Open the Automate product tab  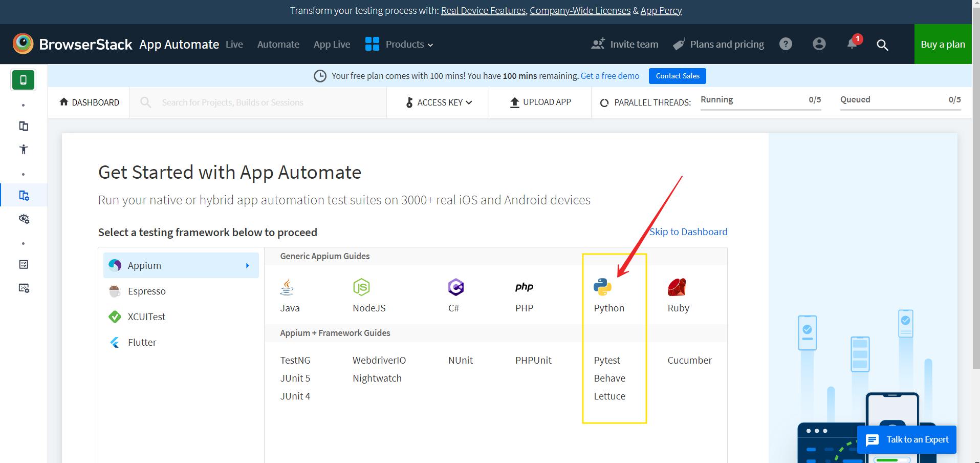pyautogui.click(x=278, y=44)
